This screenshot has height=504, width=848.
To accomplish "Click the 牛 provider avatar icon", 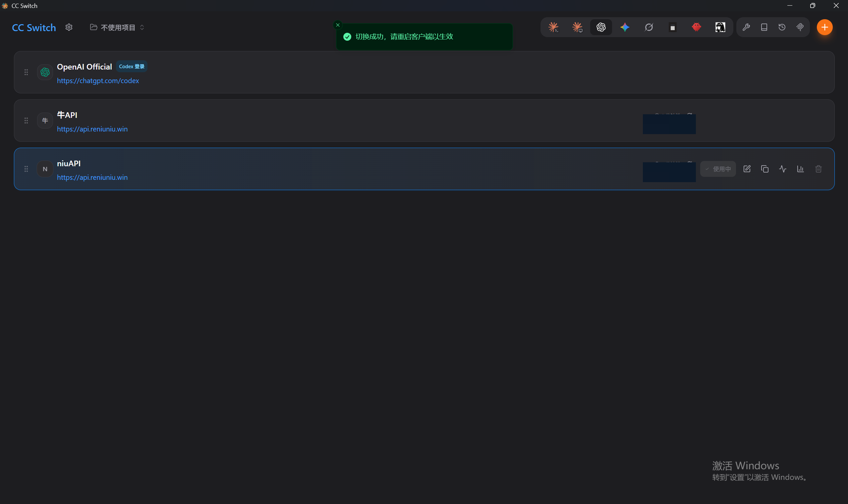I will pos(45,121).
